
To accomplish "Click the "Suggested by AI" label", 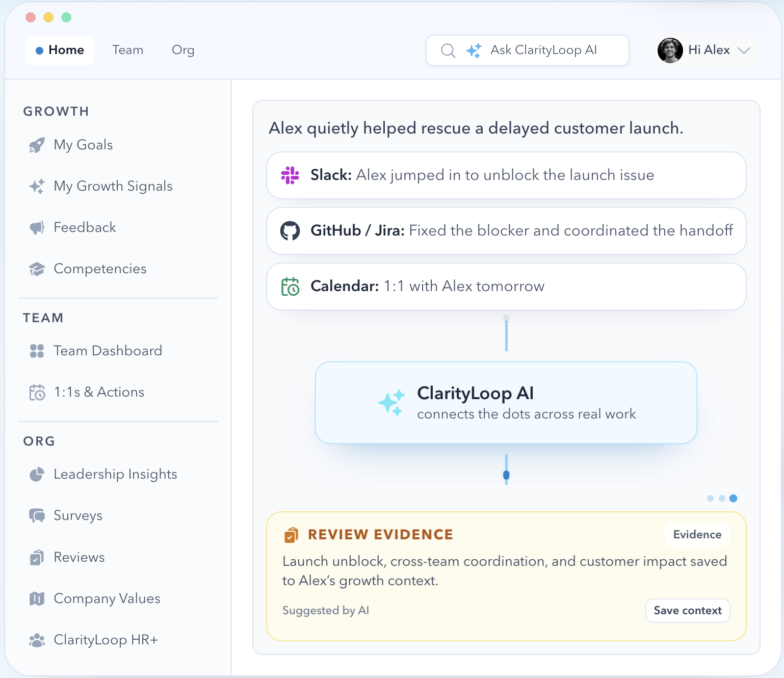I will coord(326,611).
